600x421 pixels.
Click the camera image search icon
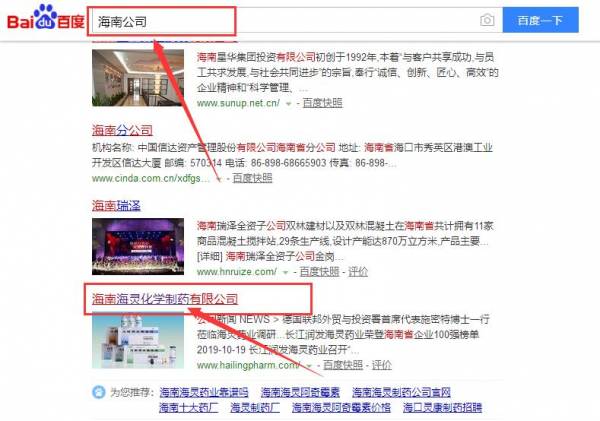486,21
